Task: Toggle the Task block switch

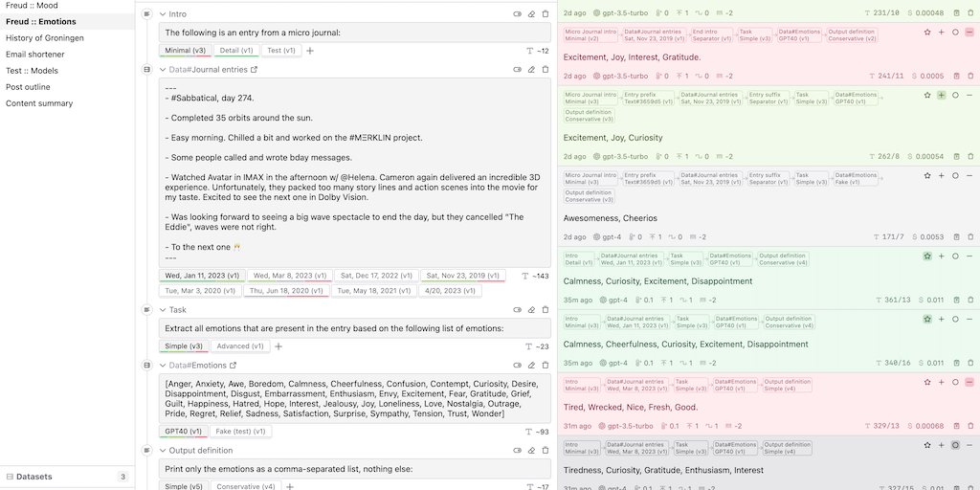Action: click(x=518, y=309)
